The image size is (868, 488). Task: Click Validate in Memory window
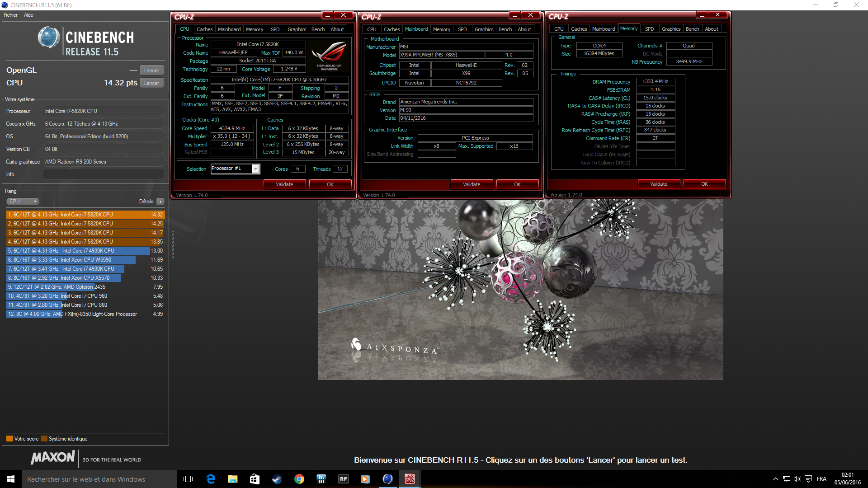coord(659,184)
